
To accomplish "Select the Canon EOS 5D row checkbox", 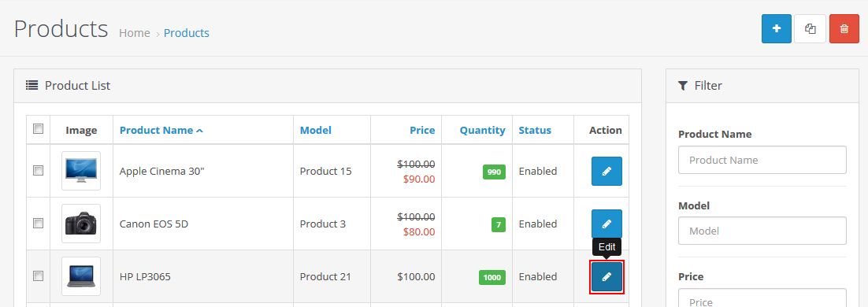I will click(38, 224).
